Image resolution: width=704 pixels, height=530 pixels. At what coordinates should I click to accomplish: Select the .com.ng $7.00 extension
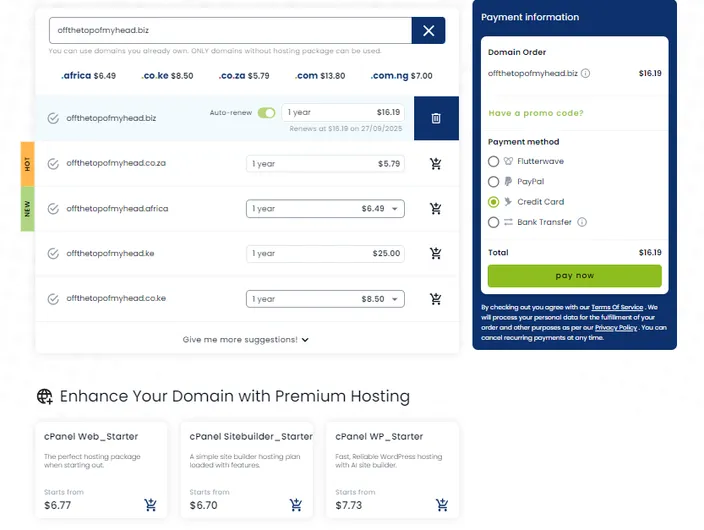[x=401, y=76]
